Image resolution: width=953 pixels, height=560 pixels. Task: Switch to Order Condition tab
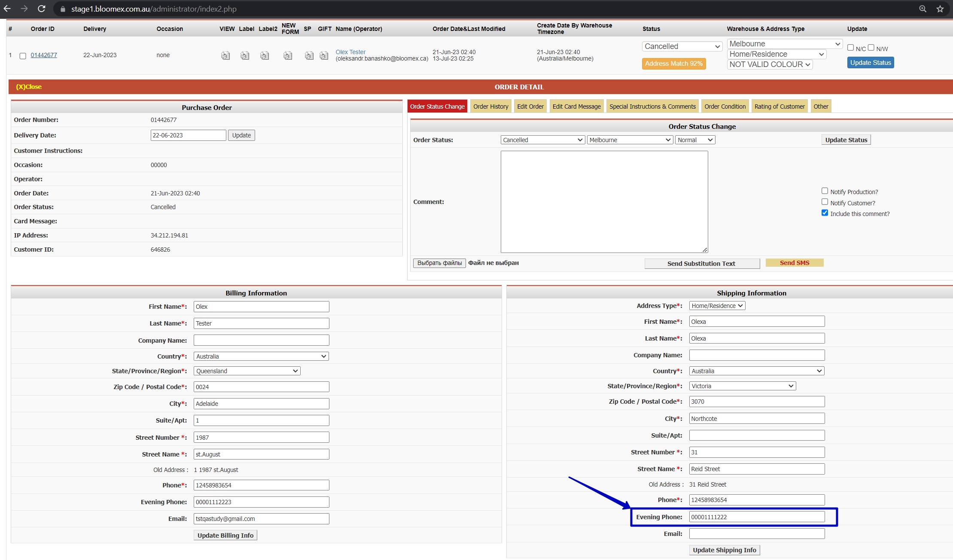[725, 107]
